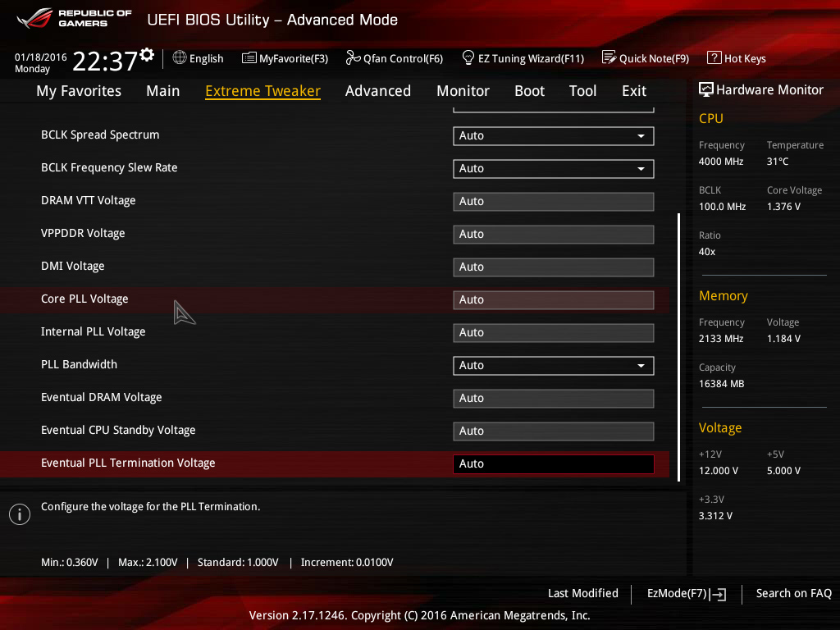Image resolution: width=840 pixels, height=630 pixels.
Task: Launch EZ Tuning Wizard bulb icon
Action: [x=468, y=57]
